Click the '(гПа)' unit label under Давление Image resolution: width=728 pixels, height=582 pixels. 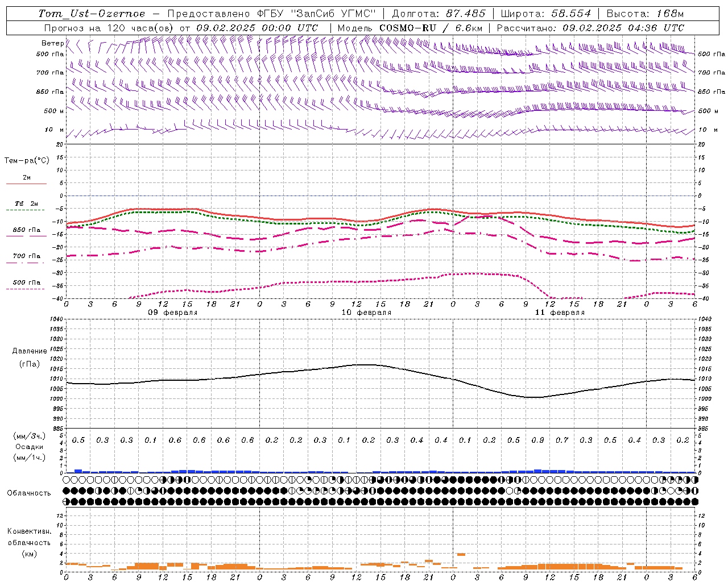pos(30,364)
